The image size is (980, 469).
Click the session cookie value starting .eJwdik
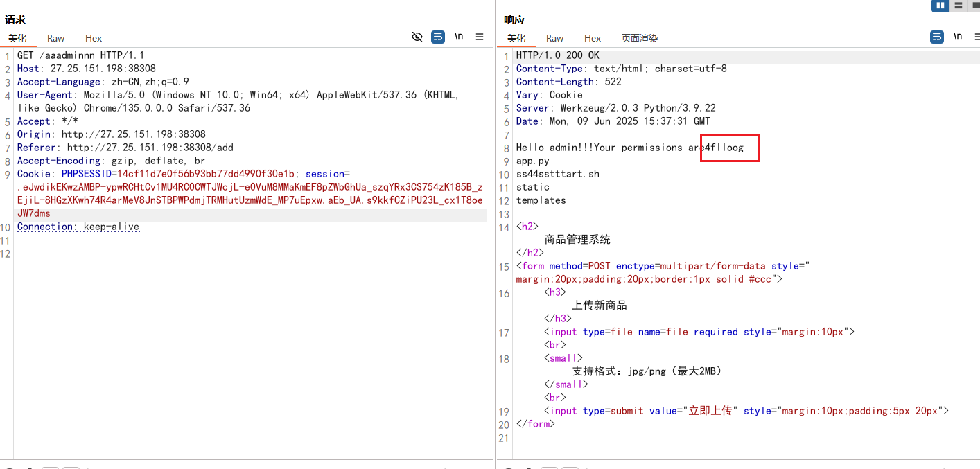point(250,200)
